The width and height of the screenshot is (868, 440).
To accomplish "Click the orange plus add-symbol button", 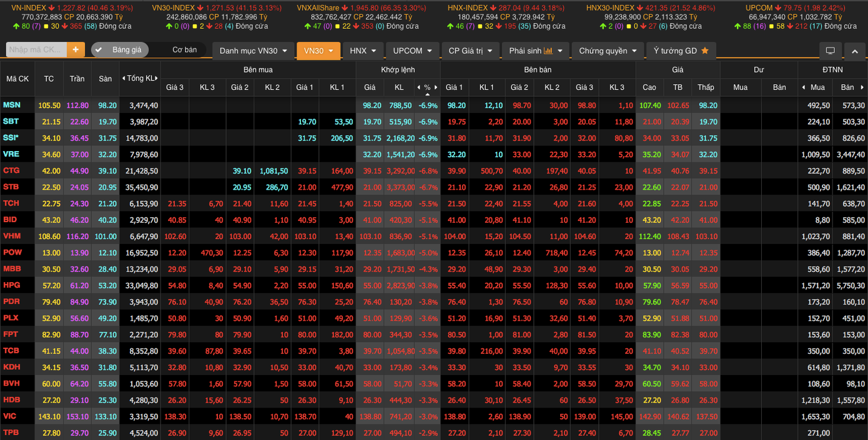I will pyautogui.click(x=76, y=50).
